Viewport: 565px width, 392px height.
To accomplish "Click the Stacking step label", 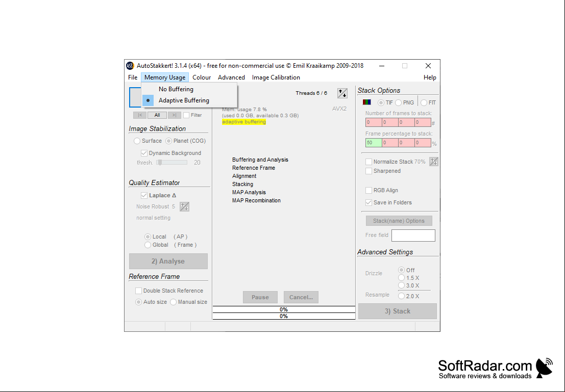I will point(242,185).
